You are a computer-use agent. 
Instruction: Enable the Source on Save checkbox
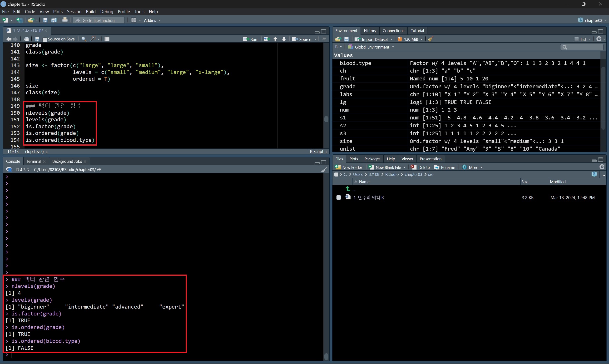[x=45, y=39]
